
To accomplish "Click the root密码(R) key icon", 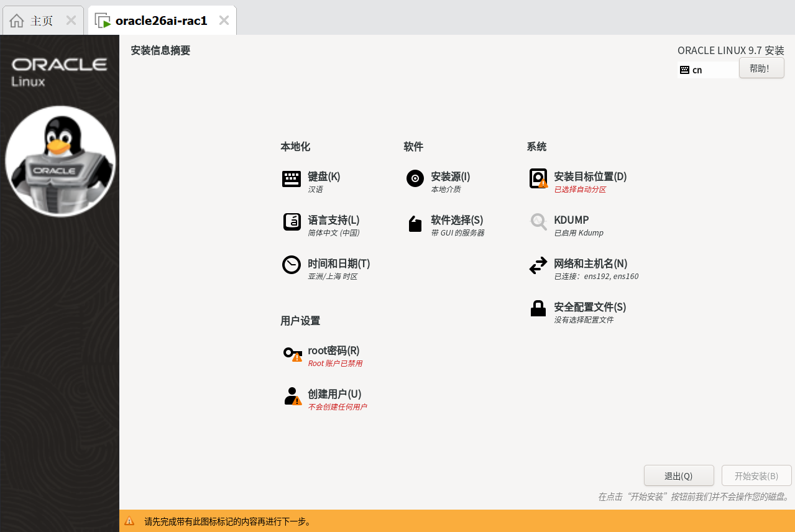I will 292,352.
